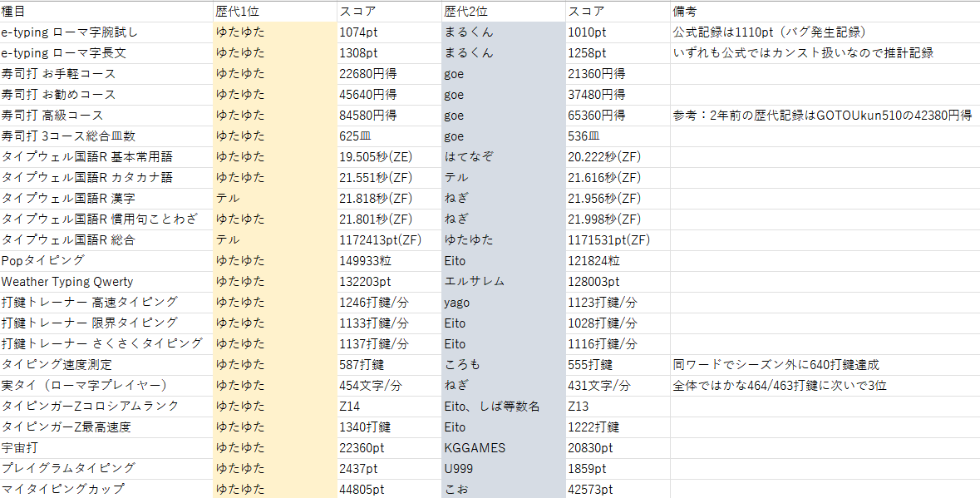The image size is (980, 498).
Task: Click the タイプウェル国語R 慣用句ことわざ cell
Action: (106, 219)
